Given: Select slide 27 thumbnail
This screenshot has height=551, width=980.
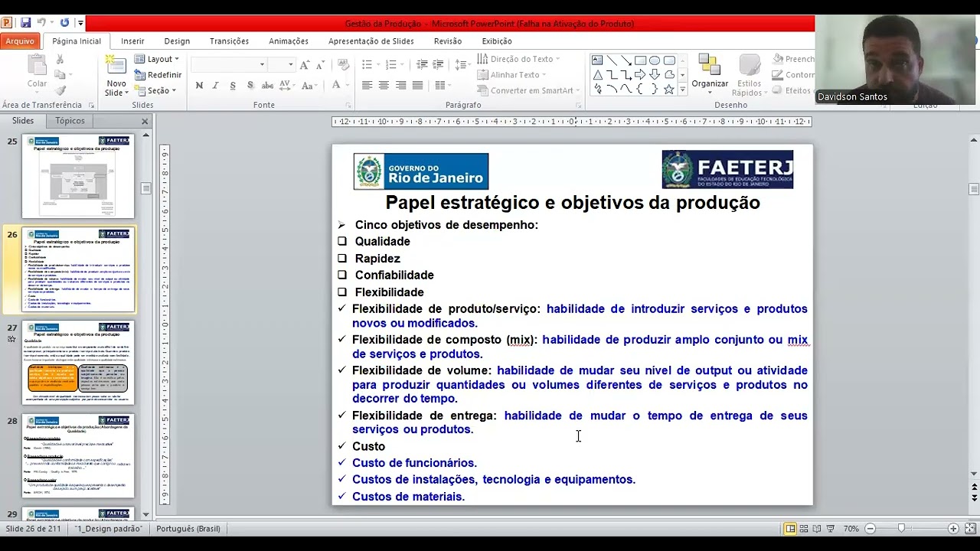Looking at the screenshot, I should pyautogui.click(x=78, y=363).
